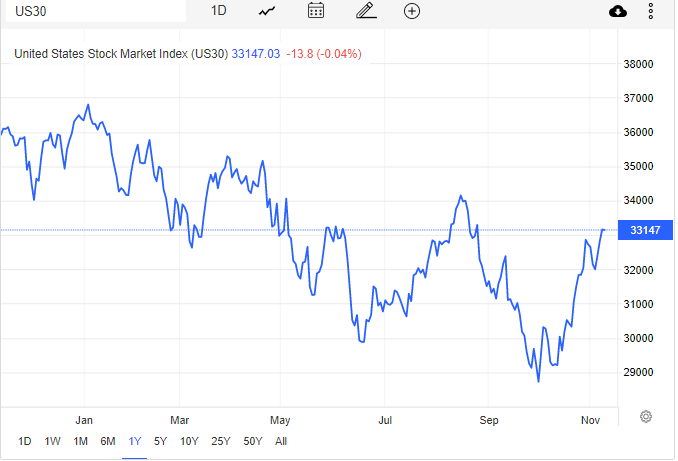Click the 30000 price axis label
Image resolution: width=678 pixels, height=461 pixels.
point(638,338)
